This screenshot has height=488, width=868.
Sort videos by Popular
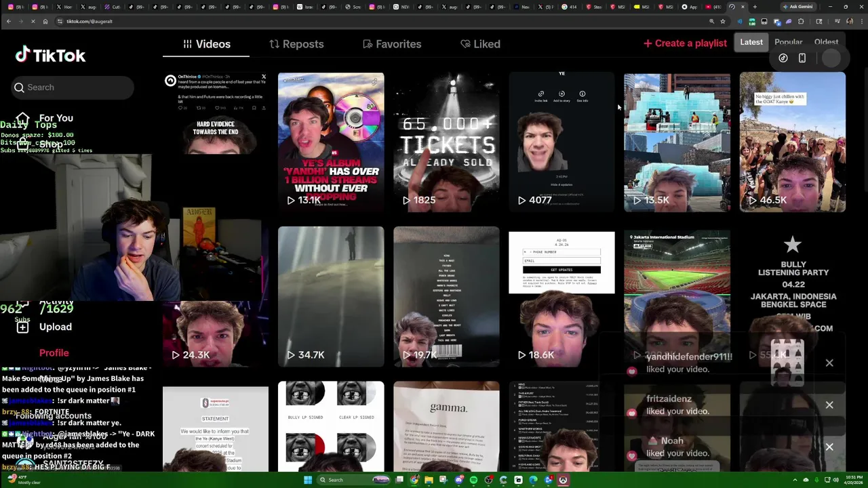point(788,42)
